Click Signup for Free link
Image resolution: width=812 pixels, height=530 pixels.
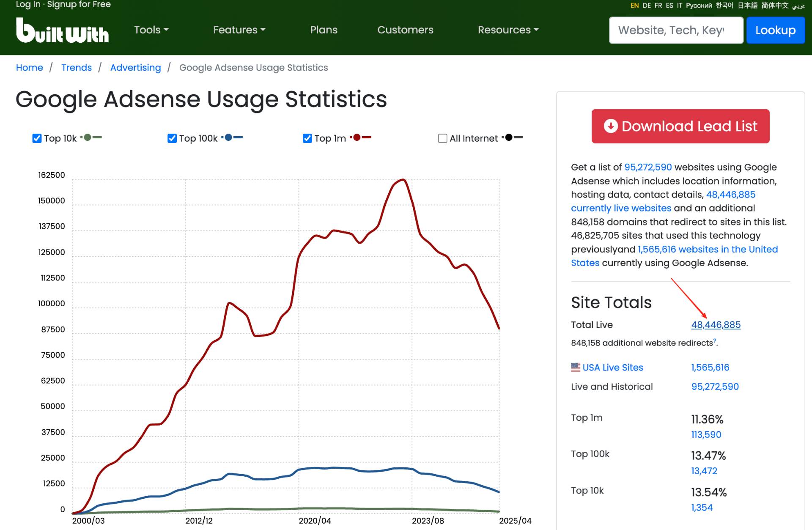(x=79, y=4)
